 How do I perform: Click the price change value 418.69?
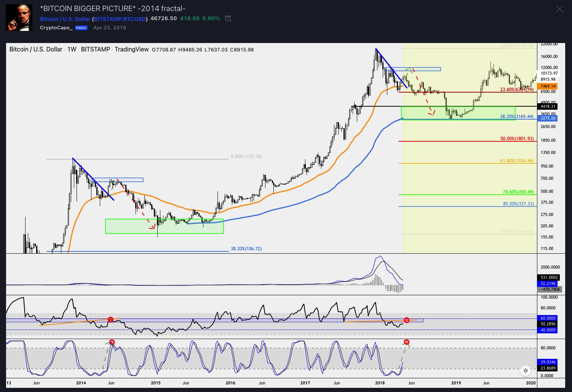point(190,18)
